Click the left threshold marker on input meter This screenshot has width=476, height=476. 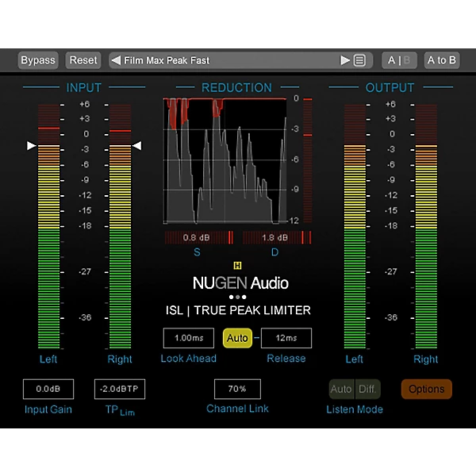click(32, 146)
